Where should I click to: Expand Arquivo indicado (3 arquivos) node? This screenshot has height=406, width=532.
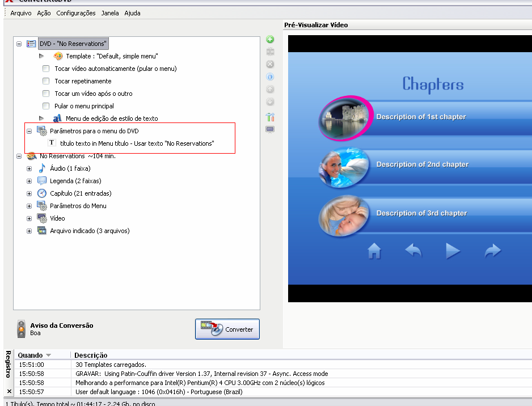click(29, 231)
